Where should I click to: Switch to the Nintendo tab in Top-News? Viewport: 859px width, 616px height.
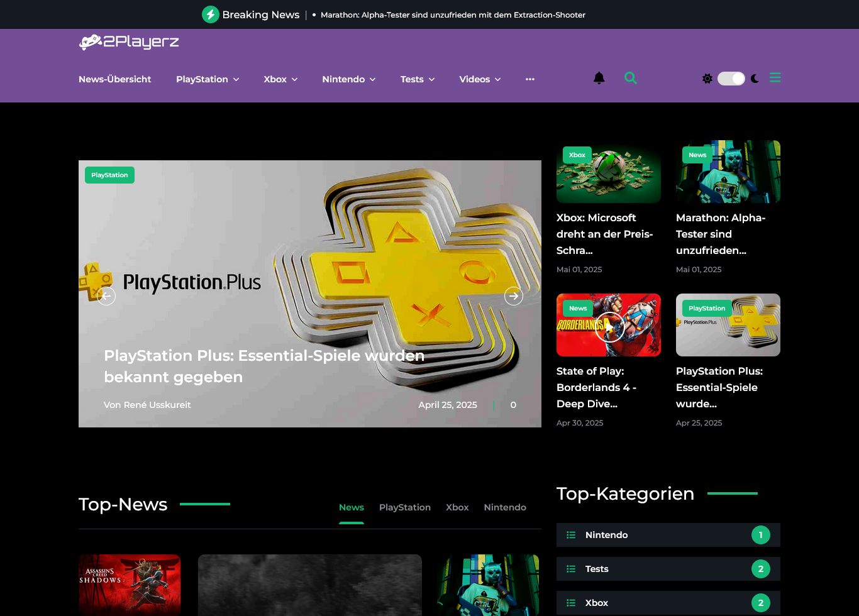click(x=504, y=507)
